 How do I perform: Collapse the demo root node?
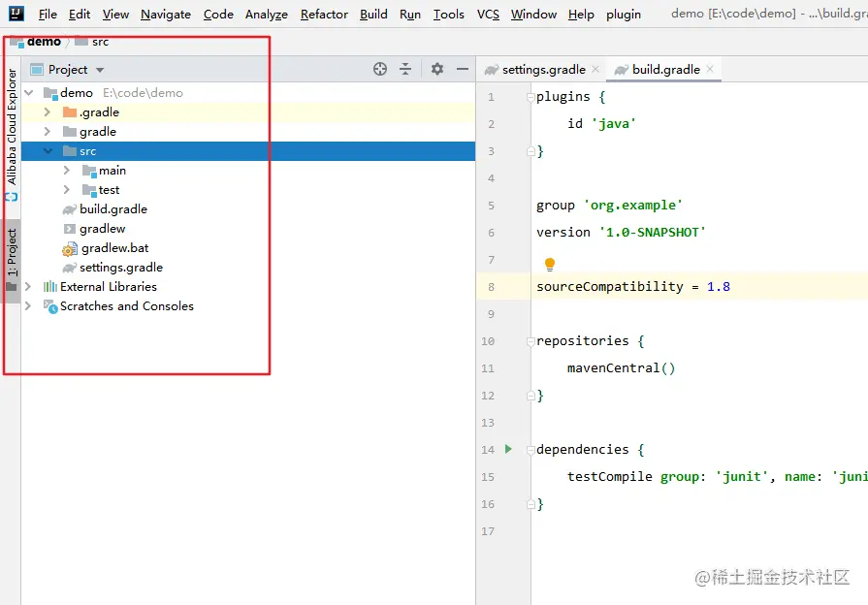(29, 93)
